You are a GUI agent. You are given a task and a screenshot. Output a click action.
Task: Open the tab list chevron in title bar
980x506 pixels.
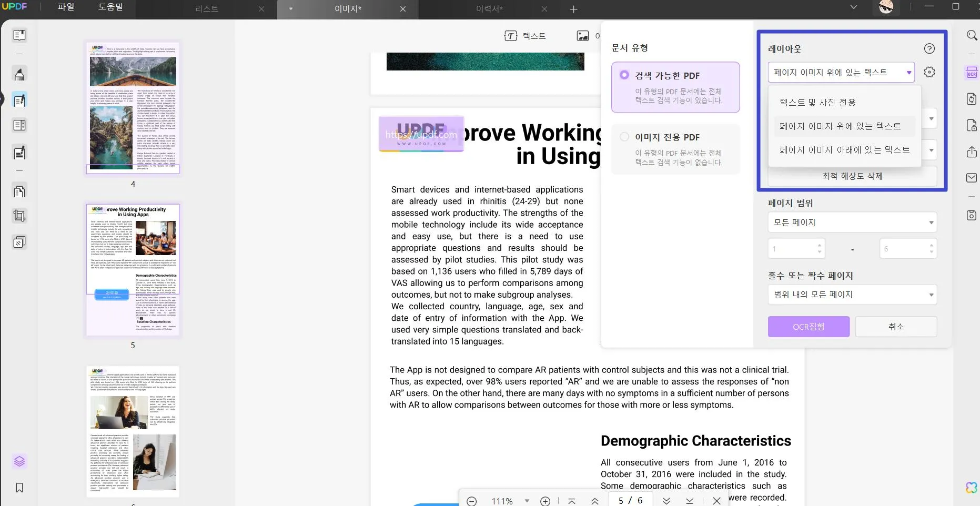pyautogui.click(x=854, y=7)
